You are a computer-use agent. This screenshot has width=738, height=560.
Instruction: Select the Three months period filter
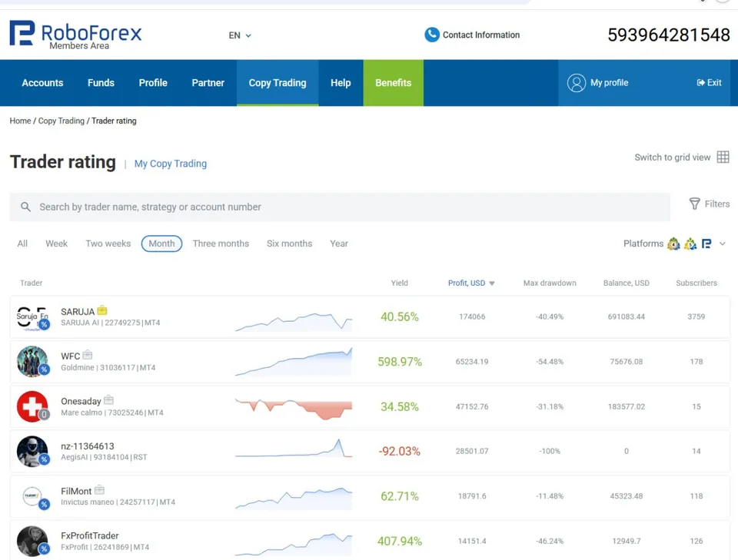221,244
